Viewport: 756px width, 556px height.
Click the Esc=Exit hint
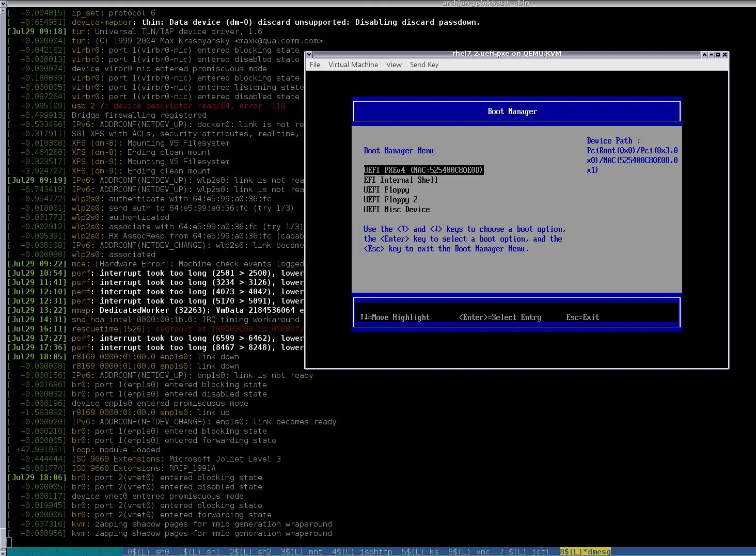[582, 317]
